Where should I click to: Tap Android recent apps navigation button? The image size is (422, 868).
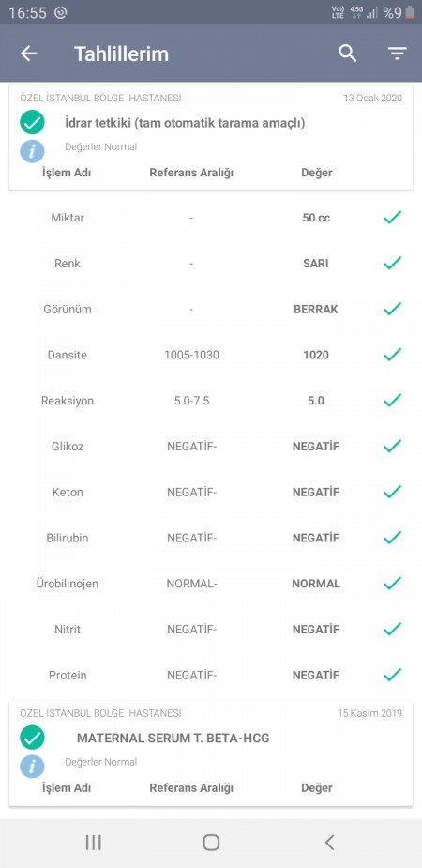pos(94,843)
